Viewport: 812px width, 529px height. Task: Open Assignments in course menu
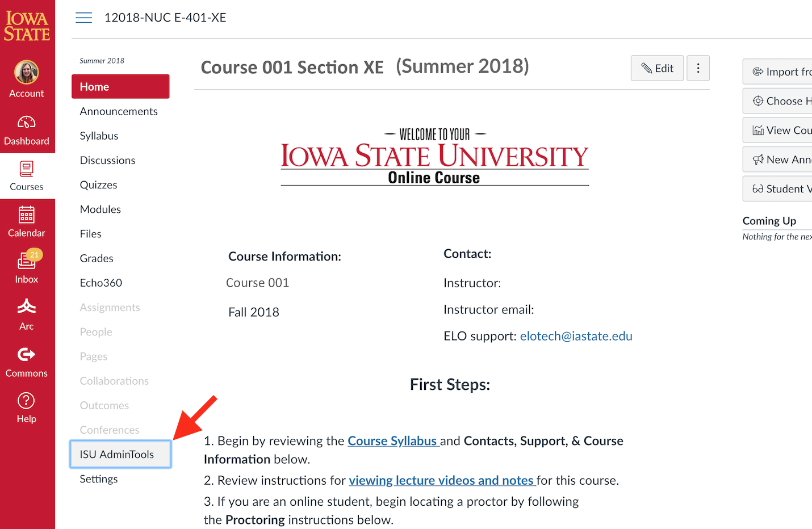click(110, 307)
